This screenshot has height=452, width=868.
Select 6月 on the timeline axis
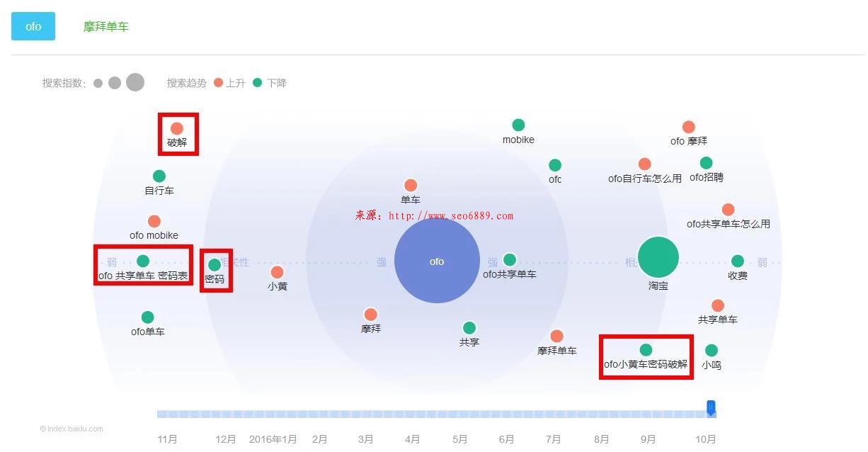[x=506, y=439]
